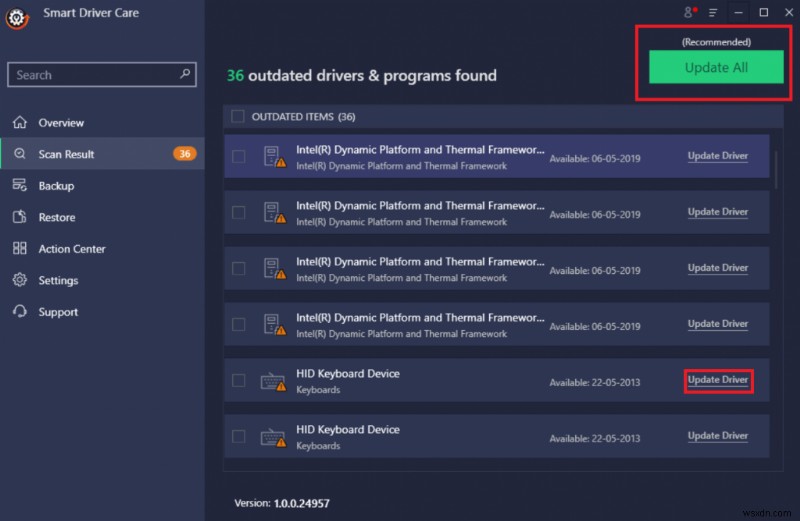Click the green Update All button
This screenshot has width=800, height=521.
716,67
